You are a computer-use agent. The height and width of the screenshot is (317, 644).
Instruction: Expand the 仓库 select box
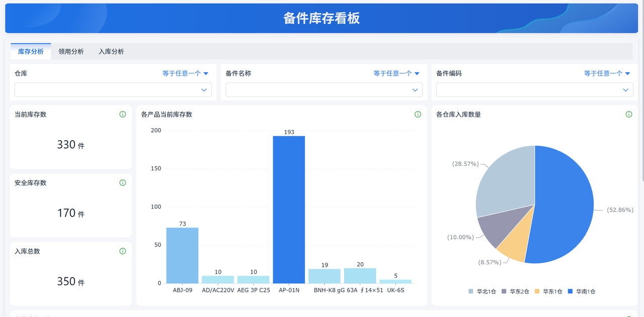tap(113, 89)
